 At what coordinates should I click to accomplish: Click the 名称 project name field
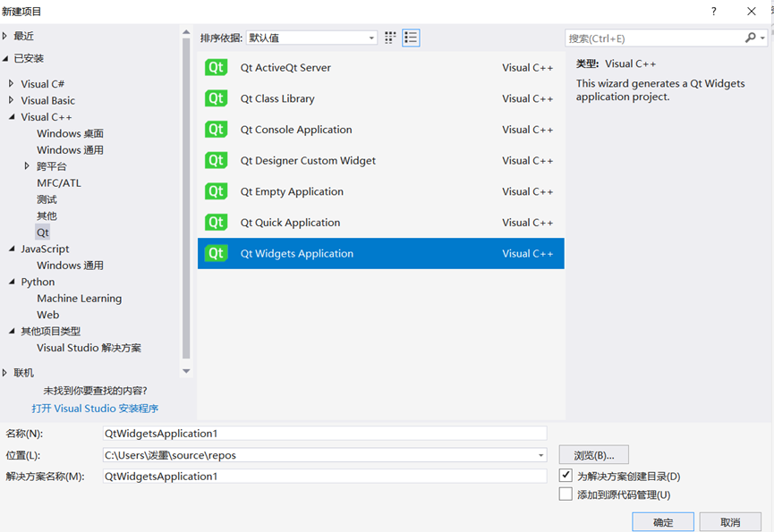click(325, 434)
